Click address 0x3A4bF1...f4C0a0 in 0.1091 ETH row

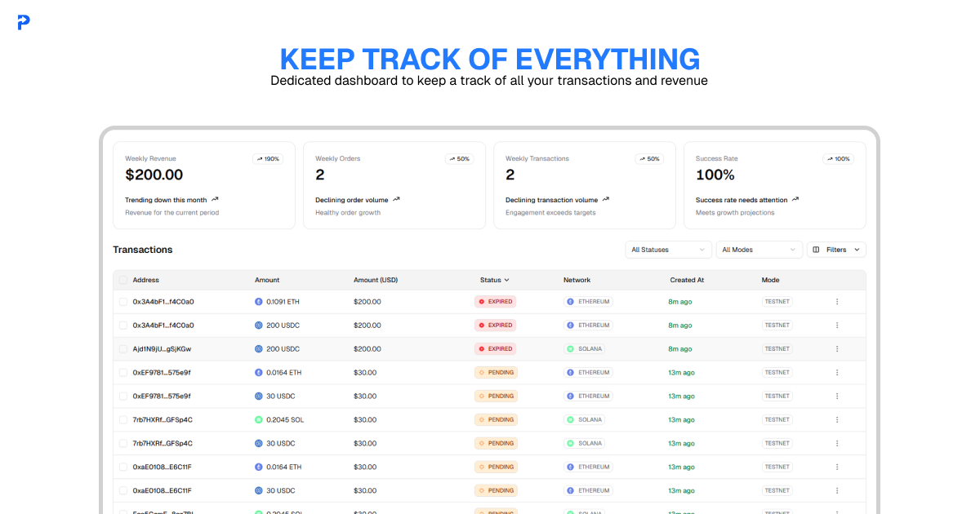163,302
